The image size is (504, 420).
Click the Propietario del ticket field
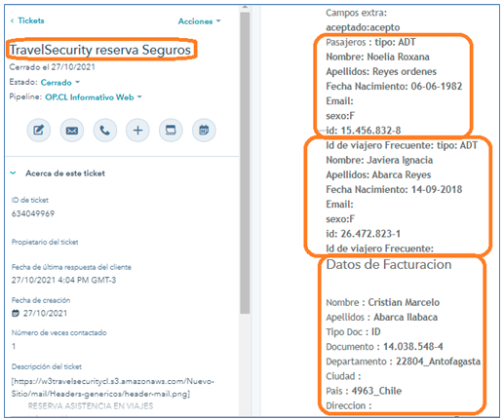45,242
